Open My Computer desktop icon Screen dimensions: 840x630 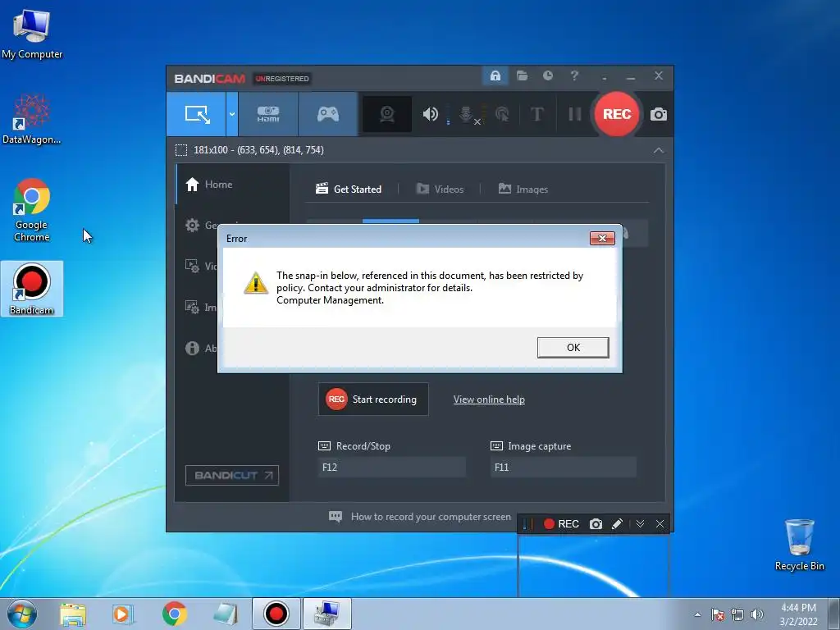coord(32,33)
